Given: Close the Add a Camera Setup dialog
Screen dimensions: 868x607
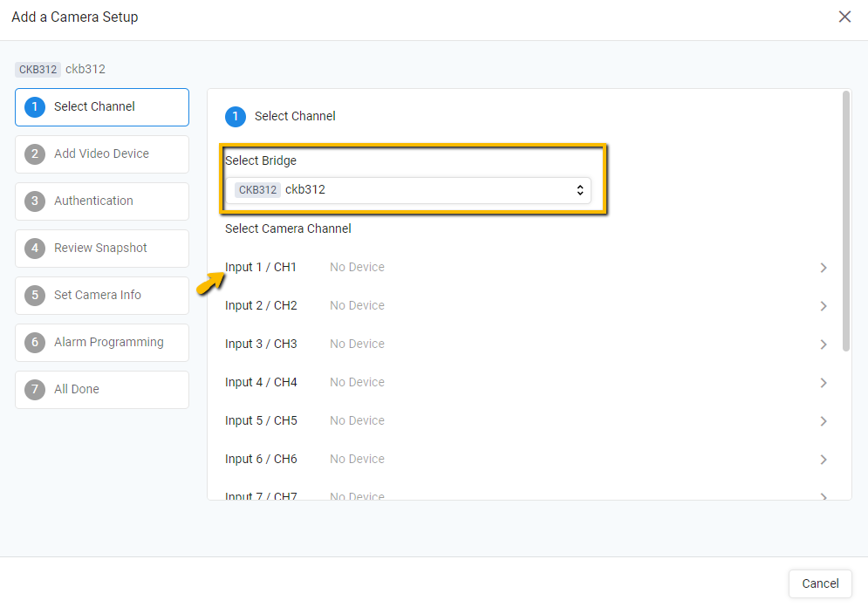Looking at the screenshot, I should pyautogui.click(x=844, y=17).
